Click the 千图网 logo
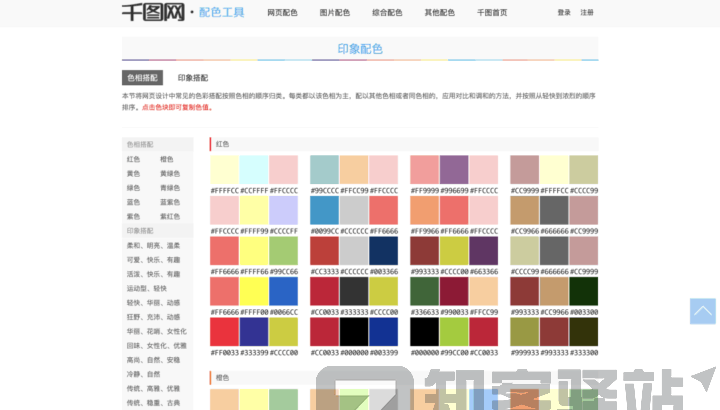This screenshot has height=410, width=720. coord(152,12)
